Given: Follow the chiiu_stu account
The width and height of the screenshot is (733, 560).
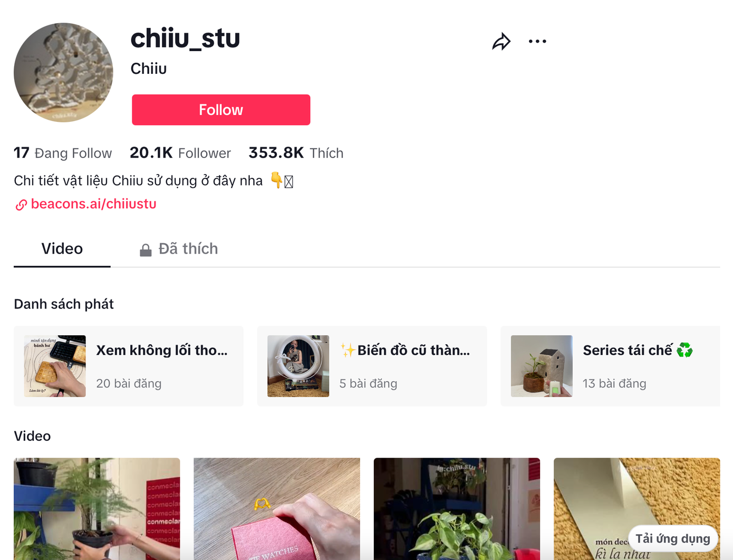Looking at the screenshot, I should pyautogui.click(x=221, y=110).
